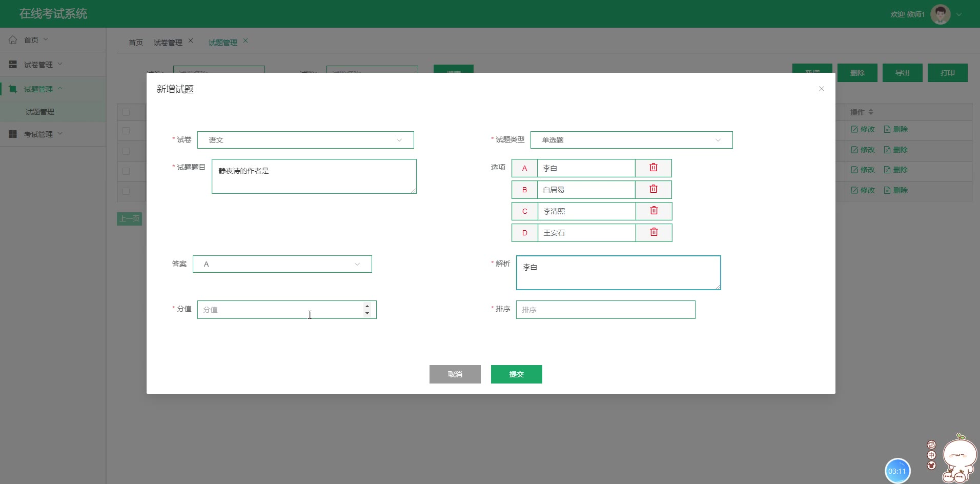Screen dimensions: 980x484
Task: Open the 试卷 dropdown showing 语文
Action: tap(305, 140)
